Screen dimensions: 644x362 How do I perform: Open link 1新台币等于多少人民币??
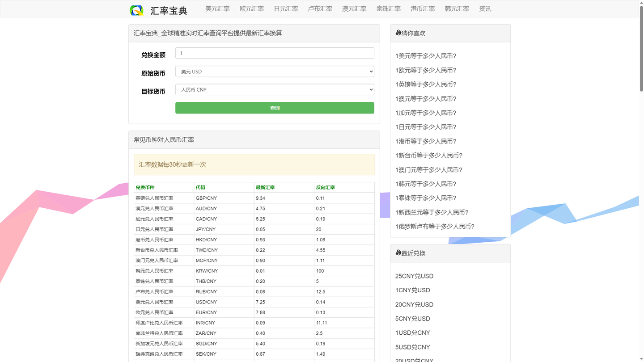point(429,155)
